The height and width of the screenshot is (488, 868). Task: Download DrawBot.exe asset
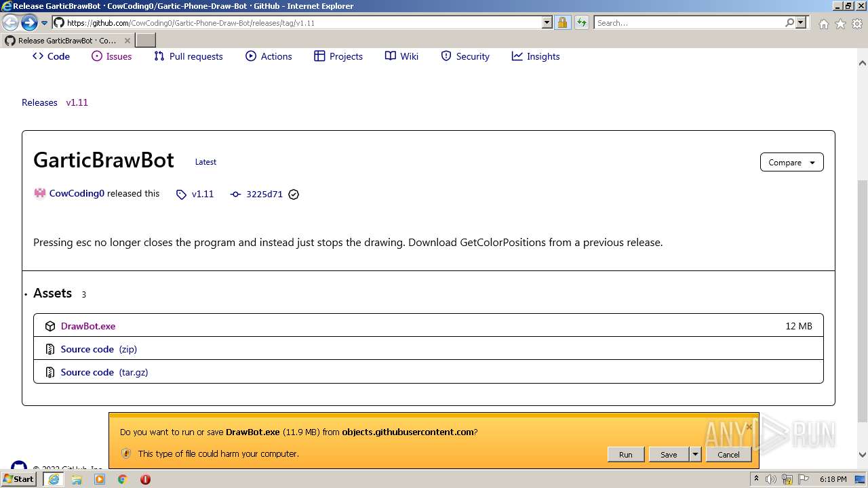click(88, 326)
